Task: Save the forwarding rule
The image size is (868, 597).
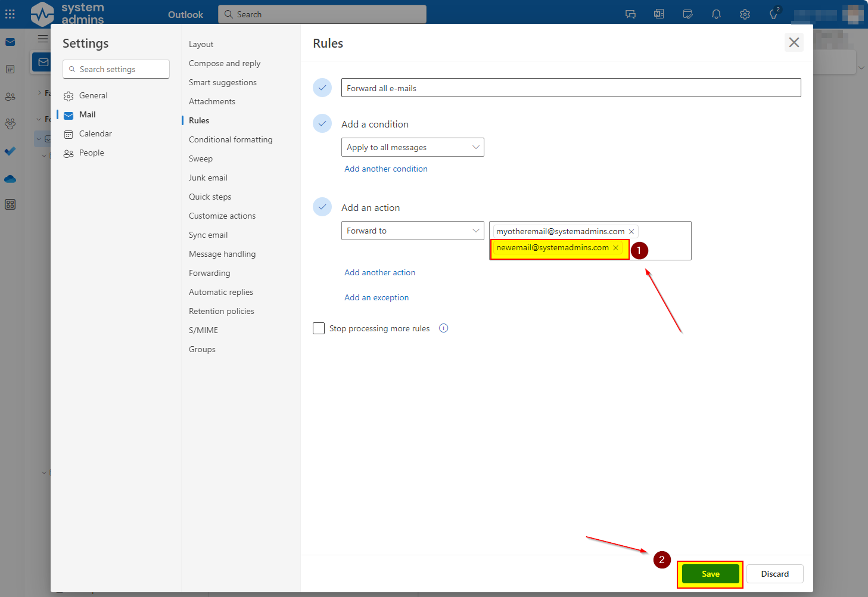Action: (x=710, y=573)
